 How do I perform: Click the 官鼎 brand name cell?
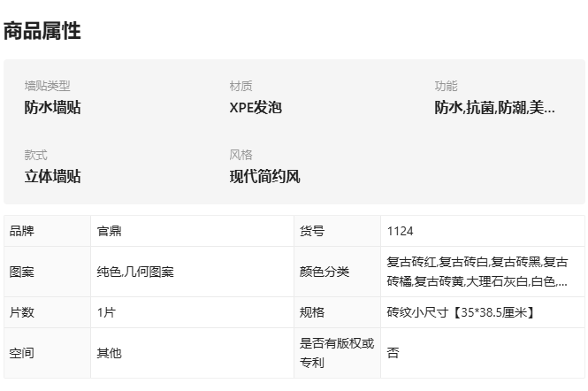[192, 231]
